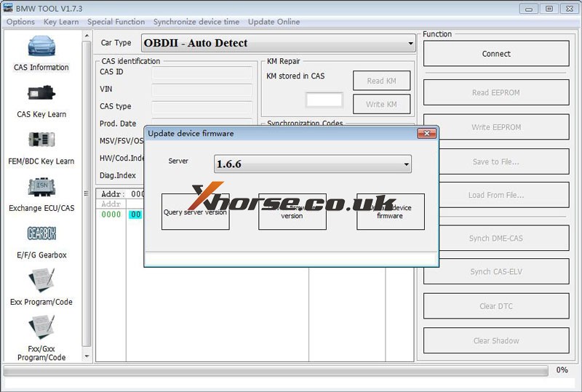Expand the Server version 1.6.6 dropdown
582x392 pixels.
click(313, 164)
